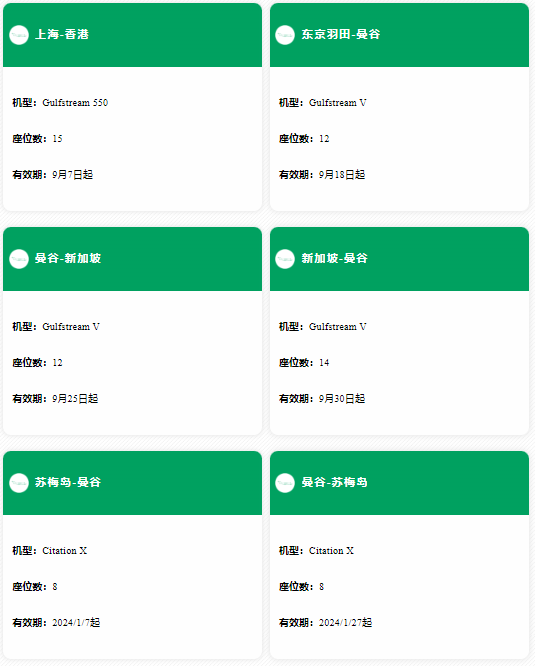
Task: Click the circular logo beside 新加坡-曼谷
Action: pos(285,259)
